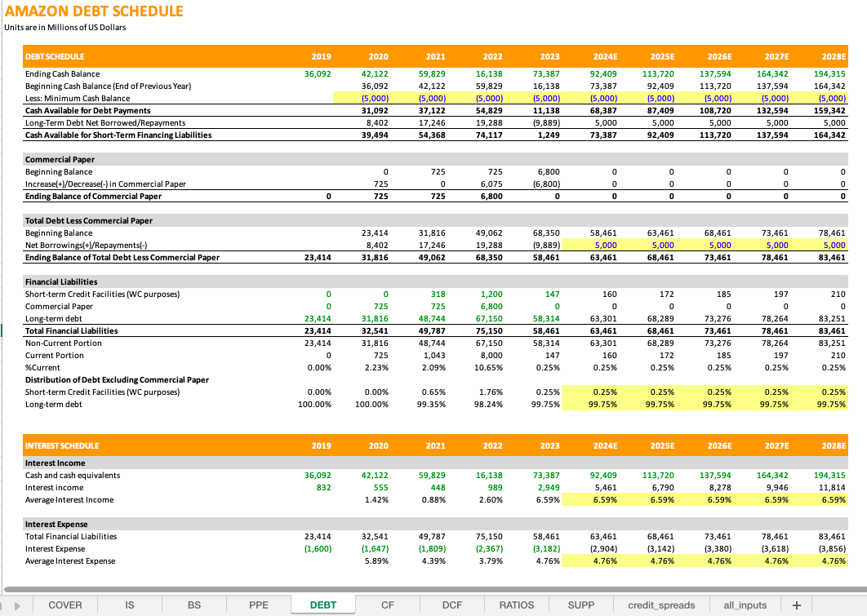Select 'Units are in Millions of US Dollars'
Image resolution: width=867 pixels, height=616 pixels.
click(65, 27)
